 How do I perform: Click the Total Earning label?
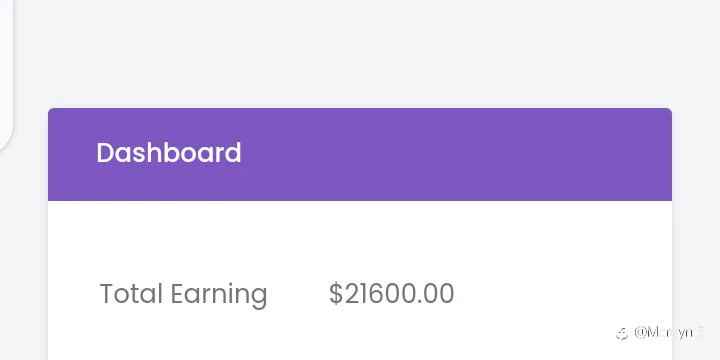tap(183, 294)
